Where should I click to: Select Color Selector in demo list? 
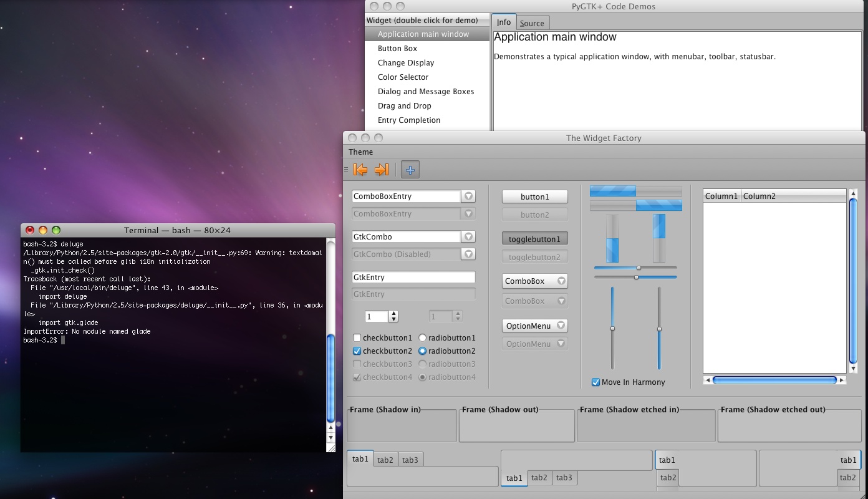[x=428, y=77]
